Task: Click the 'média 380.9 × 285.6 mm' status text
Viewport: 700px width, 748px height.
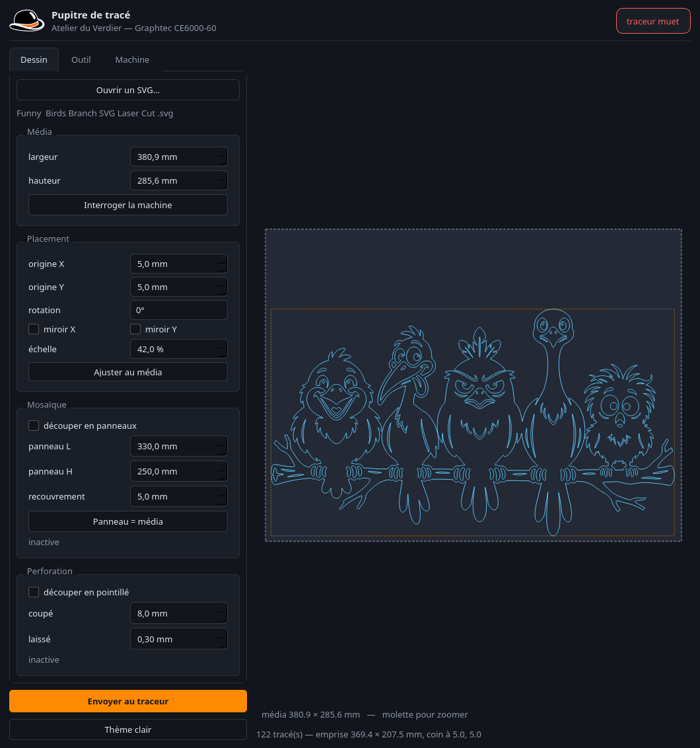Action: (310, 714)
